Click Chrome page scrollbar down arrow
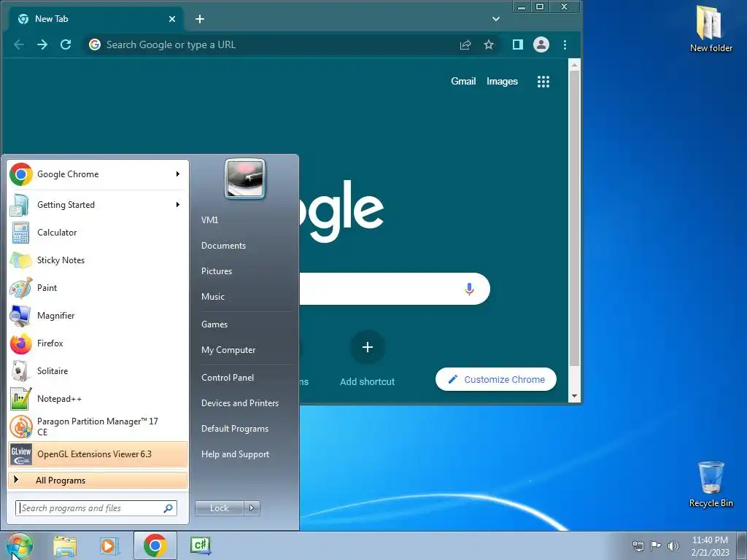 coord(575,396)
